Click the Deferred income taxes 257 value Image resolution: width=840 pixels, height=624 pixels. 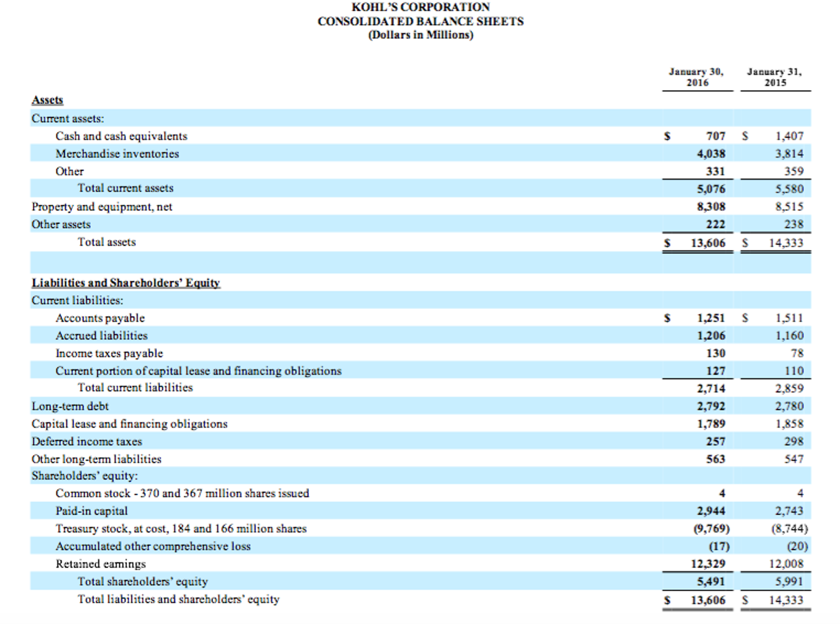[715, 442]
